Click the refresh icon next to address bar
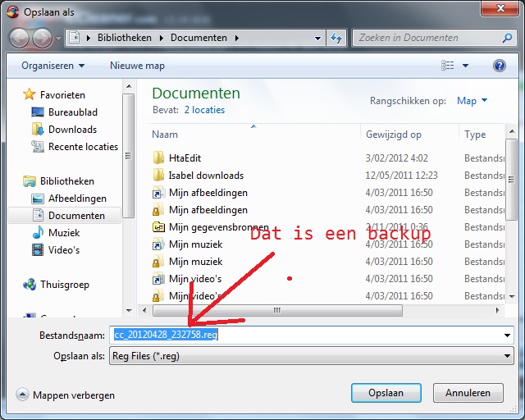525x420 pixels. pyautogui.click(x=336, y=38)
